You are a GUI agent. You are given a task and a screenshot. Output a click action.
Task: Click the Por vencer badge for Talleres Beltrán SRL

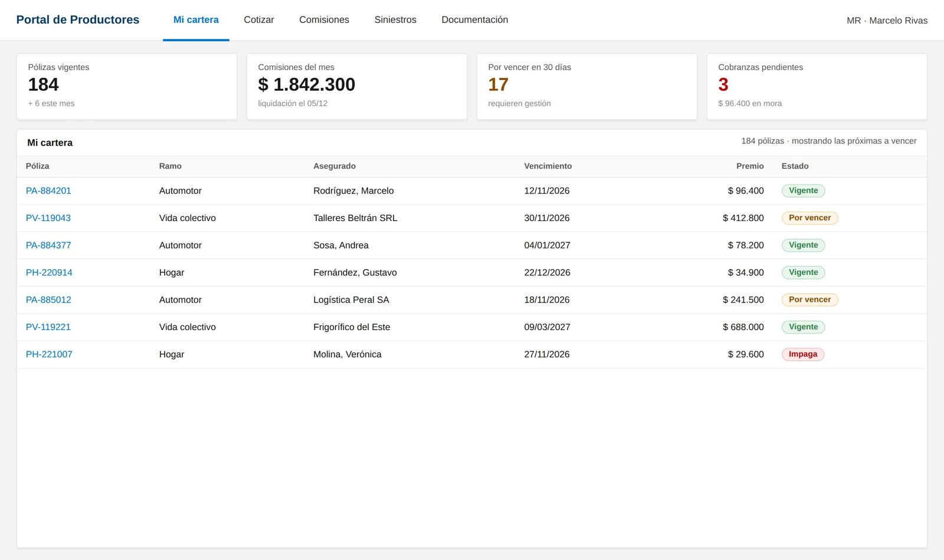(810, 218)
